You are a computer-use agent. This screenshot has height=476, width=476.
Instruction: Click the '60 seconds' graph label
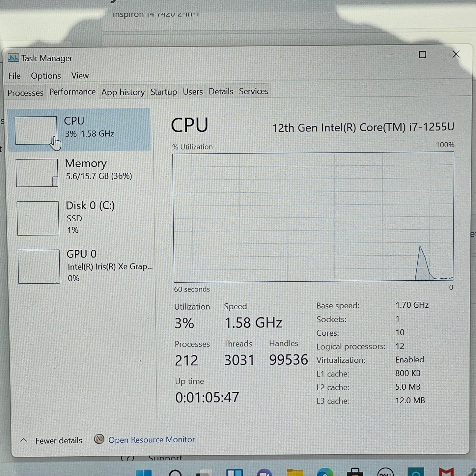click(x=192, y=289)
